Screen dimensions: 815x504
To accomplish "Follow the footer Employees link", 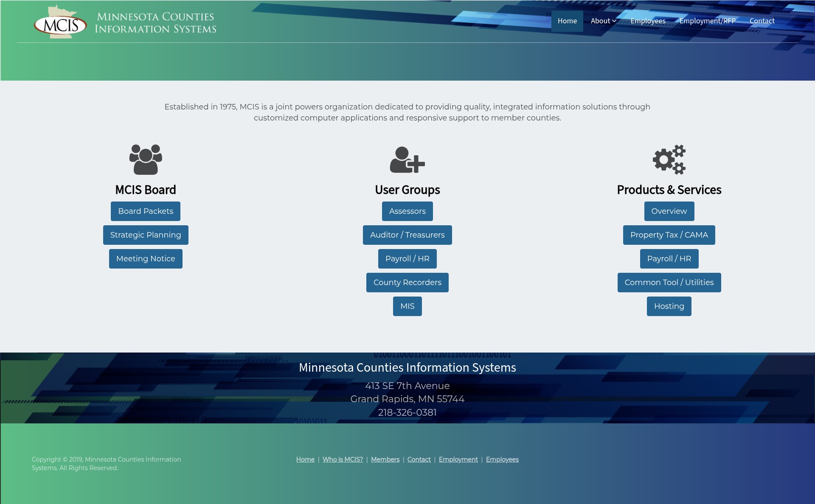I will click(x=502, y=459).
